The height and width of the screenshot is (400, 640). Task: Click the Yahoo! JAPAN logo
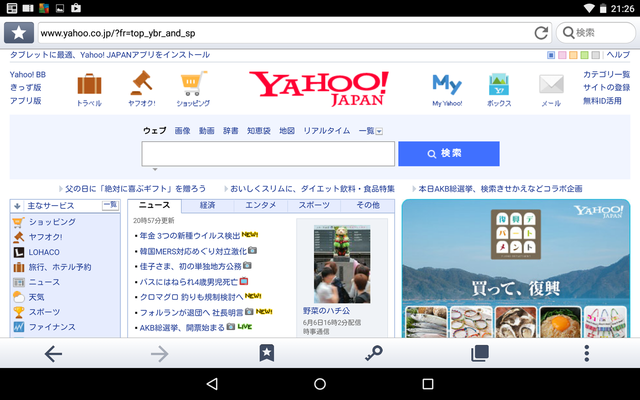click(319, 88)
